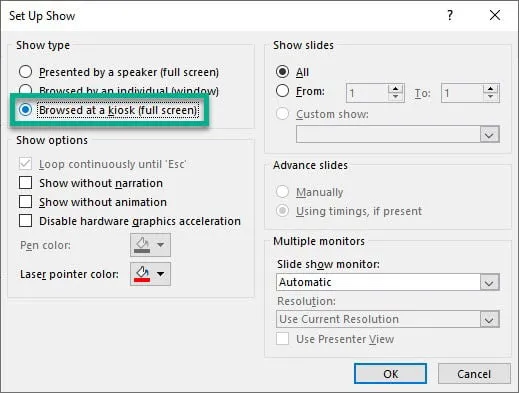Click the From slide number field

367,93
